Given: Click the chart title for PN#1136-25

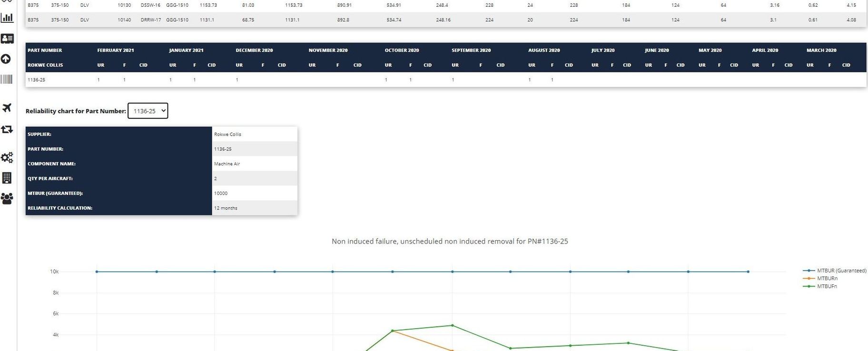Looking at the screenshot, I should (450, 241).
